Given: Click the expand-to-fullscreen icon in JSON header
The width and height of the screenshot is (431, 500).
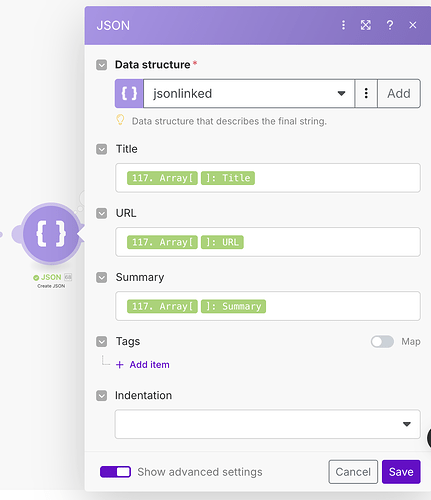Looking at the screenshot, I should coord(366,25).
